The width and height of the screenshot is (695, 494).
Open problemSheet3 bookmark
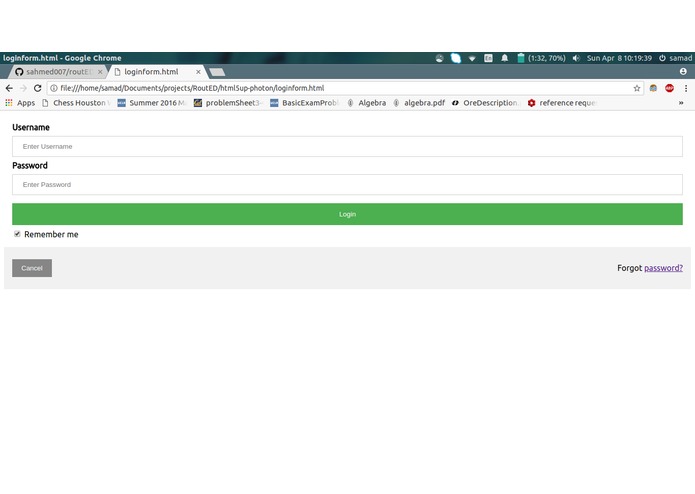point(228,103)
